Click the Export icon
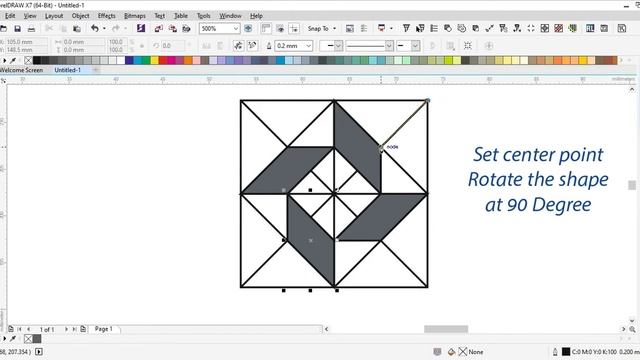Screen dimensions: 640x360 173,28
